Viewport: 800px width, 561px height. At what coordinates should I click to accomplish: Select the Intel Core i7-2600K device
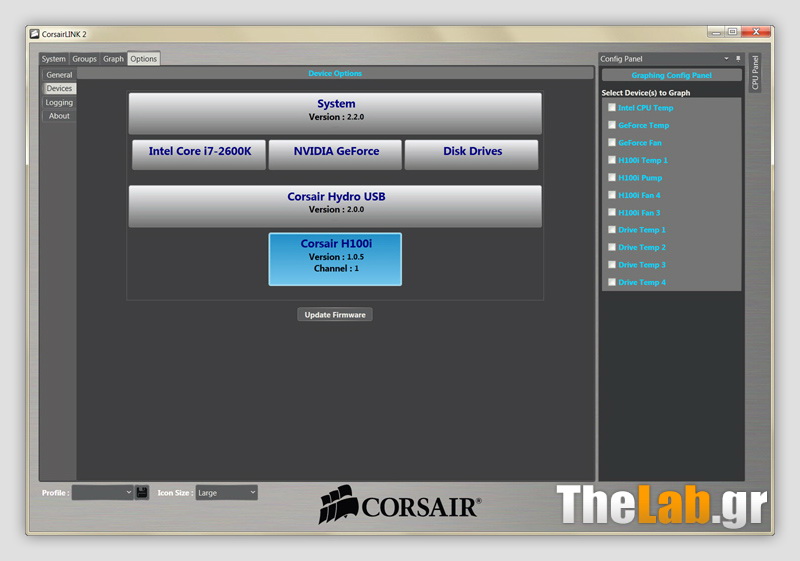(x=199, y=155)
